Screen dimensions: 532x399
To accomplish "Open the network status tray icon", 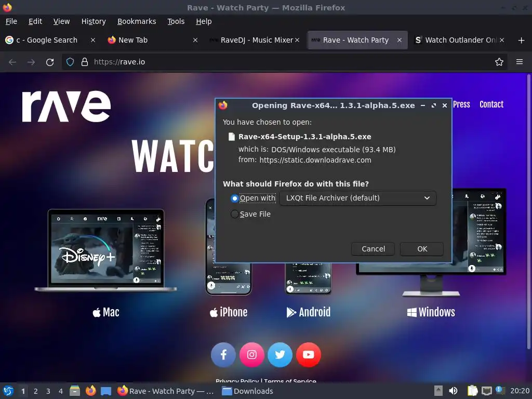I will pyautogui.click(x=486, y=391).
